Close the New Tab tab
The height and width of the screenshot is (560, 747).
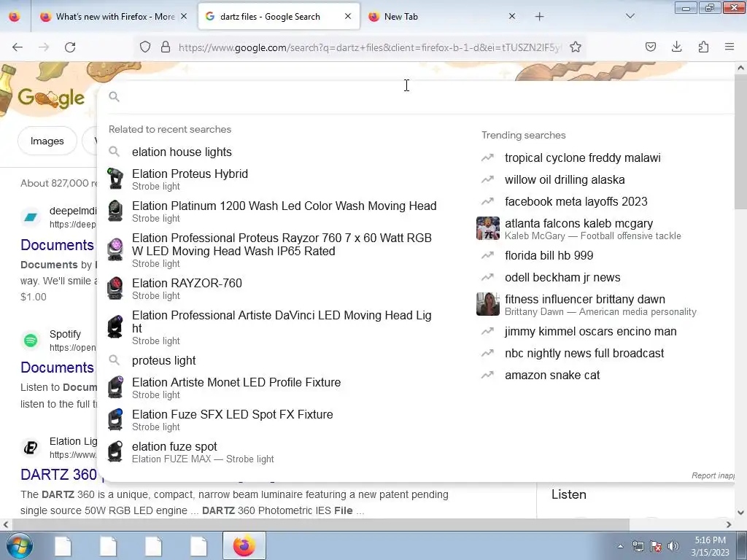(x=512, y=16)
